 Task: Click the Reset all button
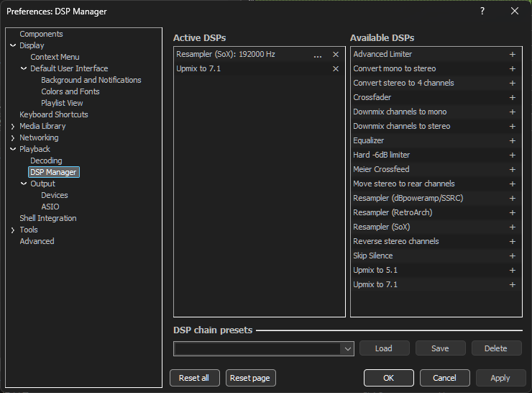(194, 378)
